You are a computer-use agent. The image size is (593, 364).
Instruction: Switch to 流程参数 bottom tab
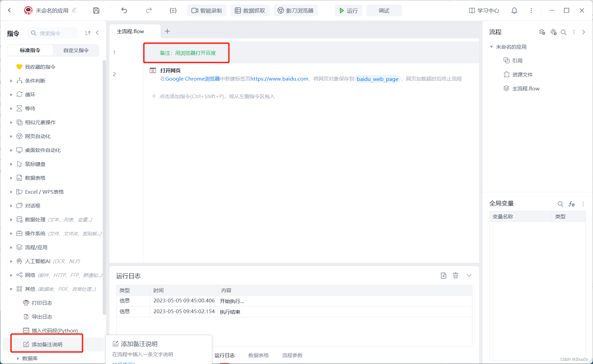[292, 355]
